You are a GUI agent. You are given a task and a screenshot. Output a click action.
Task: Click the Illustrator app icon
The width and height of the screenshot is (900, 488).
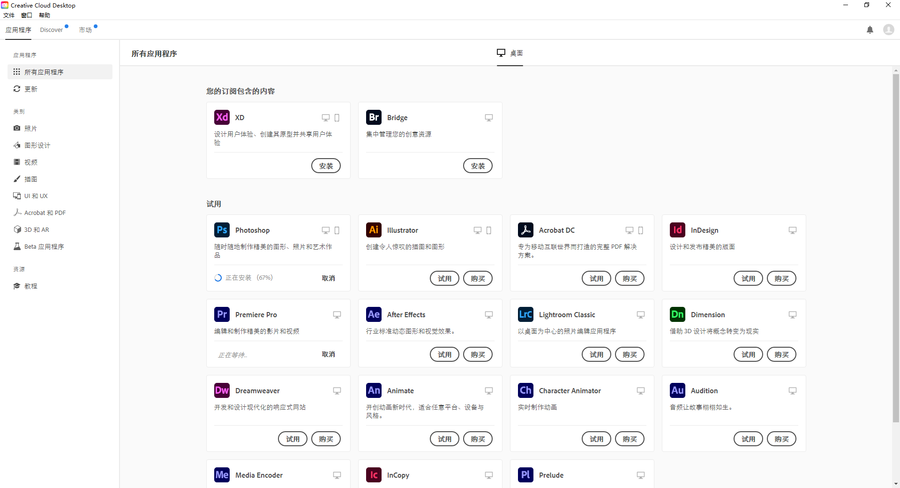pyautogui.click(x=374, y=230)
